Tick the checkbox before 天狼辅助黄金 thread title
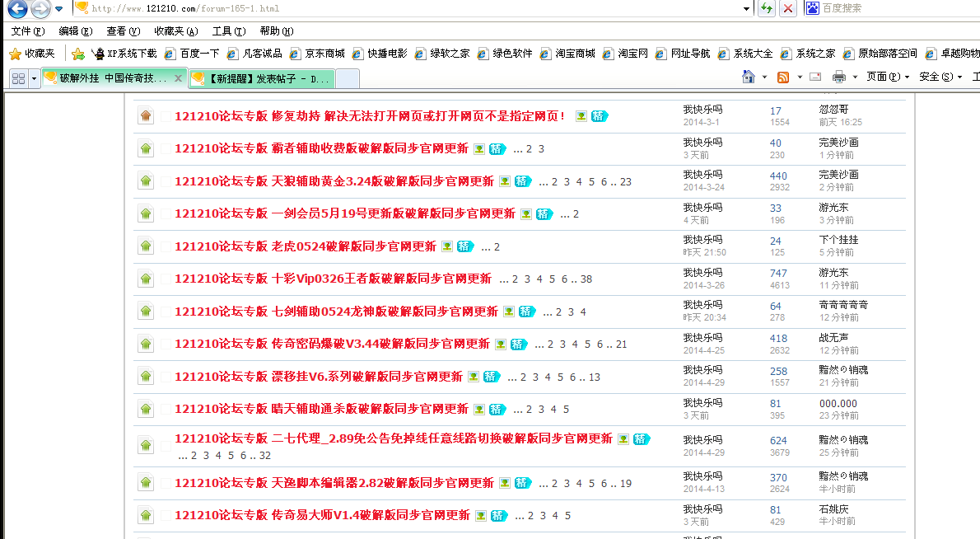Screen dimensions: 980x539 pyautogui.click(x=166, y=181)
